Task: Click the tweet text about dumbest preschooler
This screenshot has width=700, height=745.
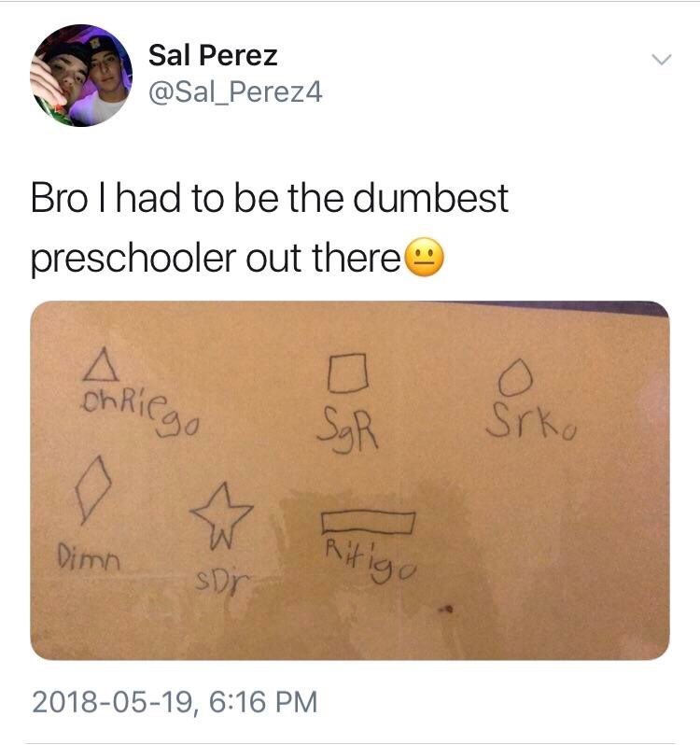Action: tap(270, 228)
